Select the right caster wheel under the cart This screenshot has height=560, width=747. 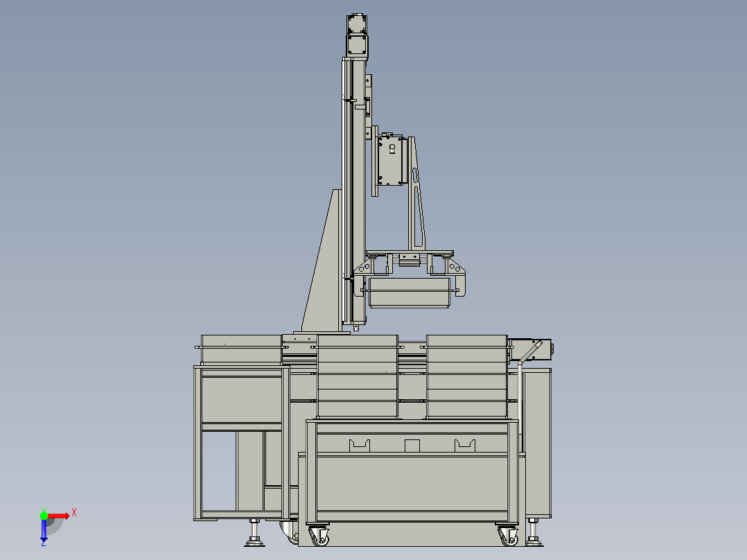coord(508,535)
